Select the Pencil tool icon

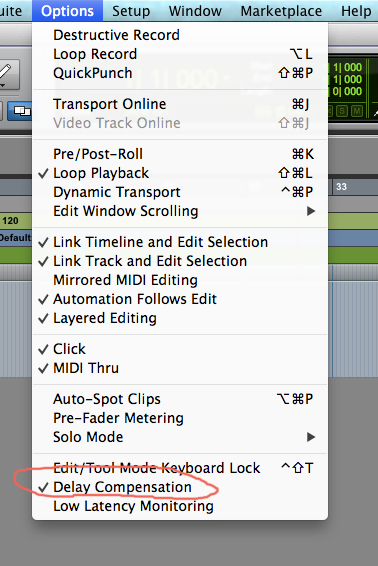pos(8,74)
